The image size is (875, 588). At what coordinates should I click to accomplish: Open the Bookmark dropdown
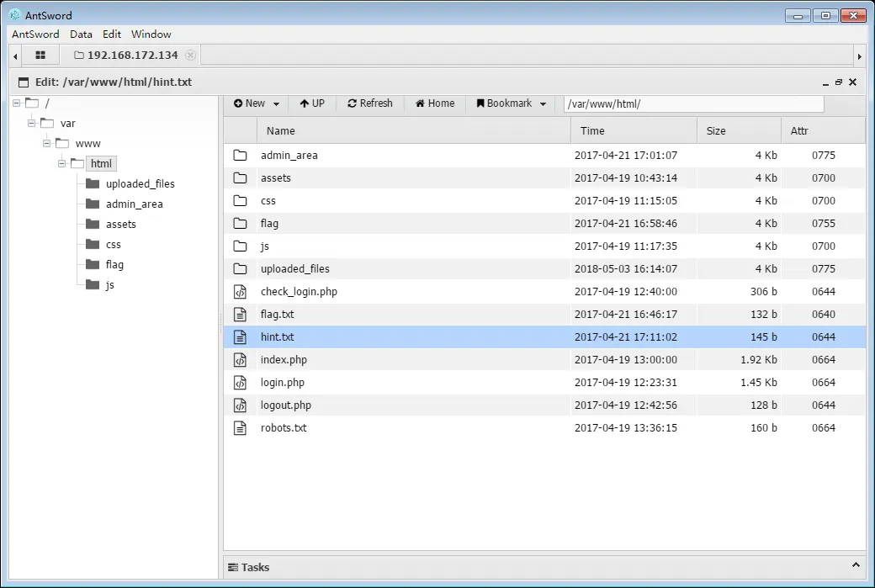click(x=511, y=103)
